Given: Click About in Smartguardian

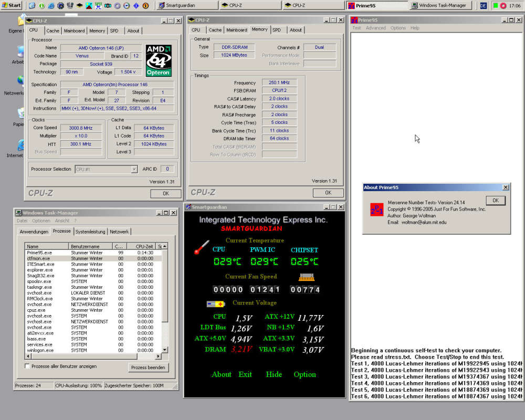Looking at the screenshot, I should tap(222, 374).
